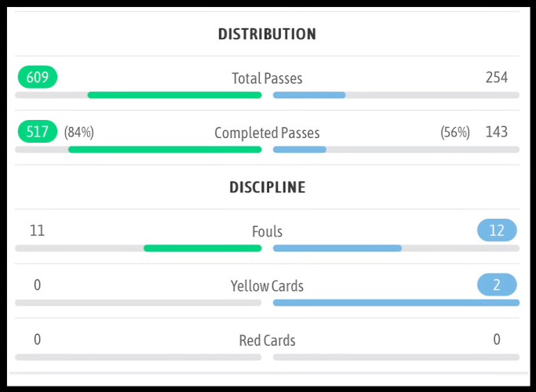This screenshot has width=536, height=392.
Task: Click the 56% completed passes percentage
Action: pos(455,132)
